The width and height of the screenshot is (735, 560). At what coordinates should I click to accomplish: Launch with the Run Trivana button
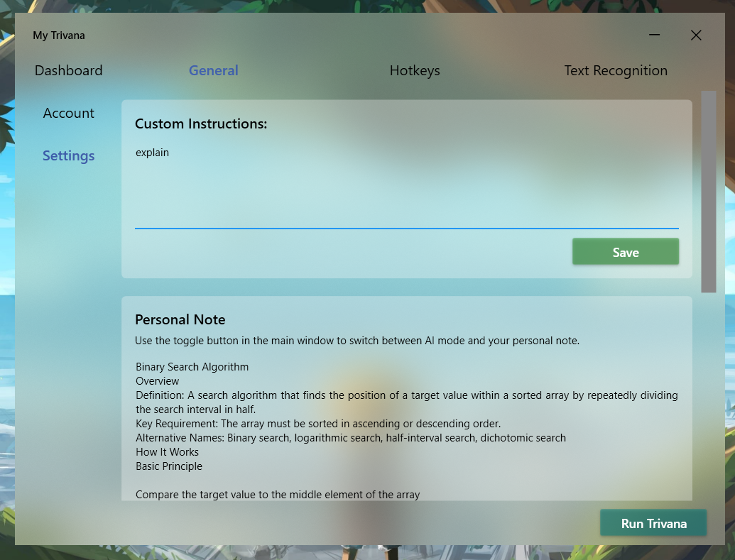pos(653,523)
